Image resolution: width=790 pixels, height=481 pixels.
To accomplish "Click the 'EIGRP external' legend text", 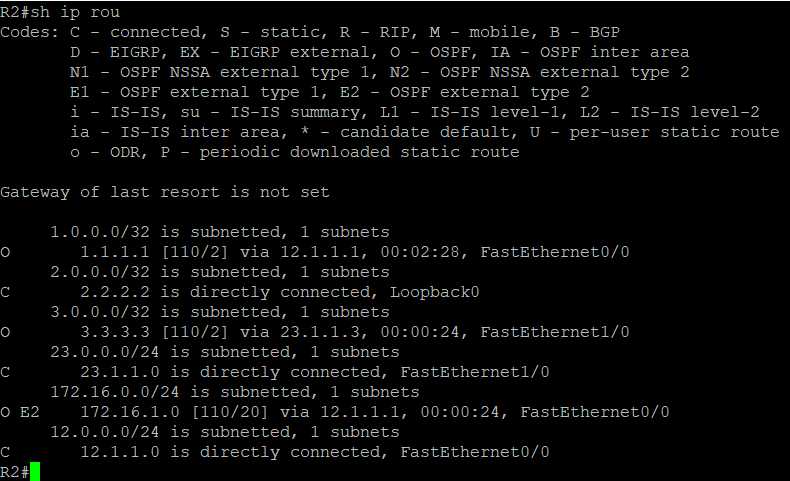I will (x=299, y=52).
